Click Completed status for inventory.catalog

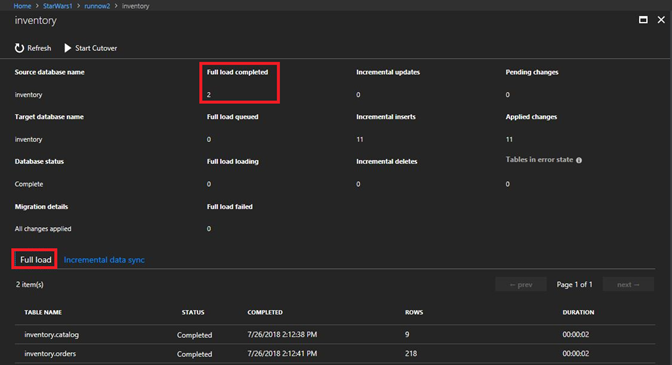coord(195,335)
